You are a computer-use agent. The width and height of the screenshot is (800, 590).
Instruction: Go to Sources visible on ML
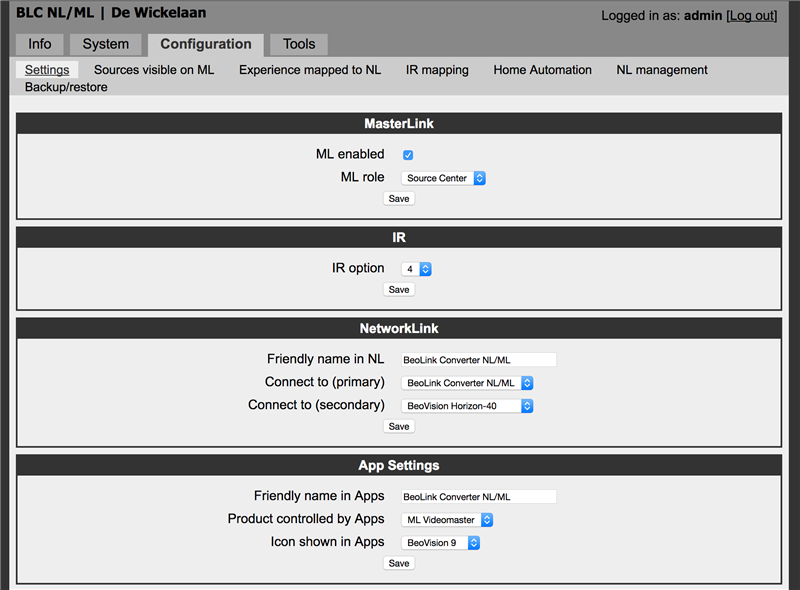(154, 70)
